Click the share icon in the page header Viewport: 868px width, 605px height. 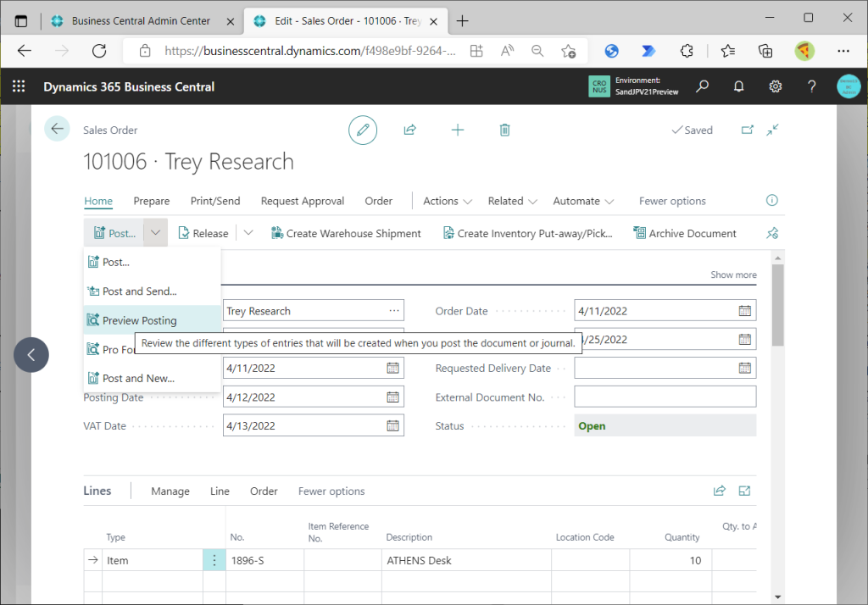[409, 130]
